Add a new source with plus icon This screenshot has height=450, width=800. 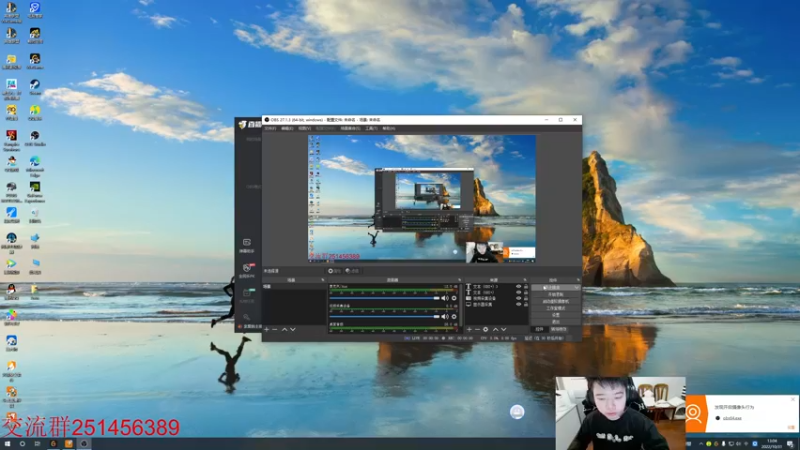[469, 330]
